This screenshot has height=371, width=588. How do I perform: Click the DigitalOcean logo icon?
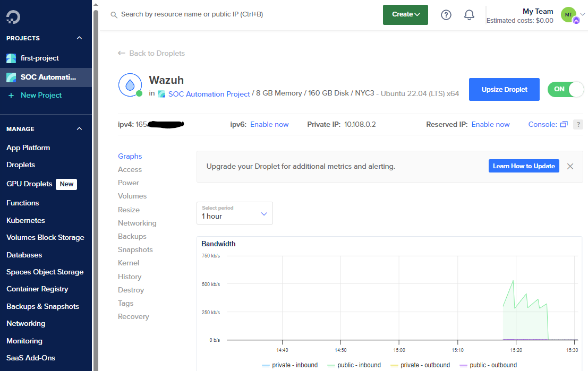click(13, 18)
